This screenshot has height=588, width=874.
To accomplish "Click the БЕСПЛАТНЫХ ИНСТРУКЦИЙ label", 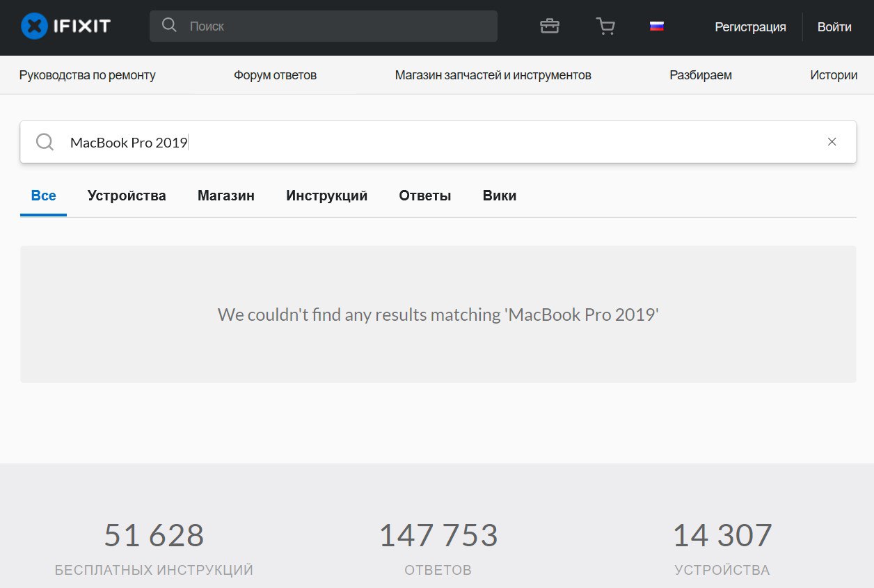I will (x=154, y=570).
